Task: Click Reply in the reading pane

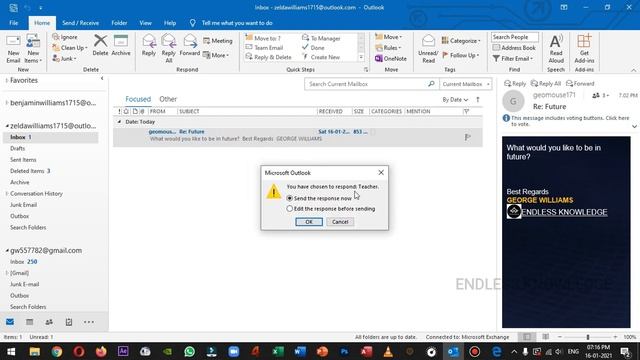Action: 515,84
